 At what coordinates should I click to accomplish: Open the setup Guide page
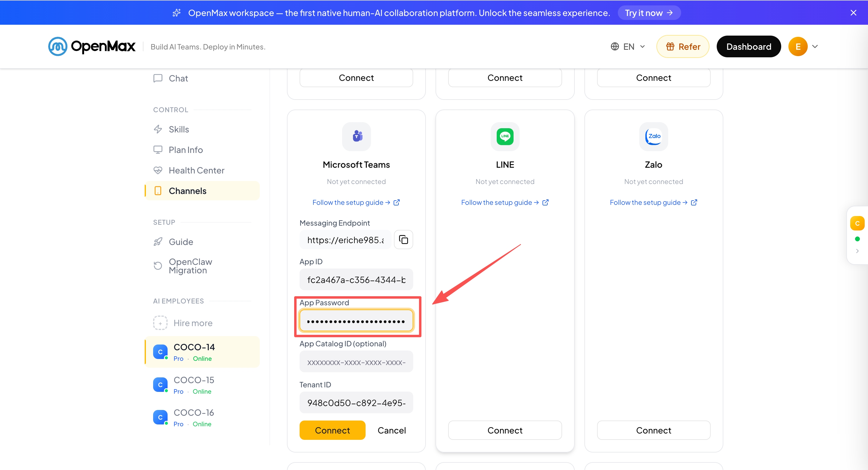pyautogui.click(x=202, y=242)
